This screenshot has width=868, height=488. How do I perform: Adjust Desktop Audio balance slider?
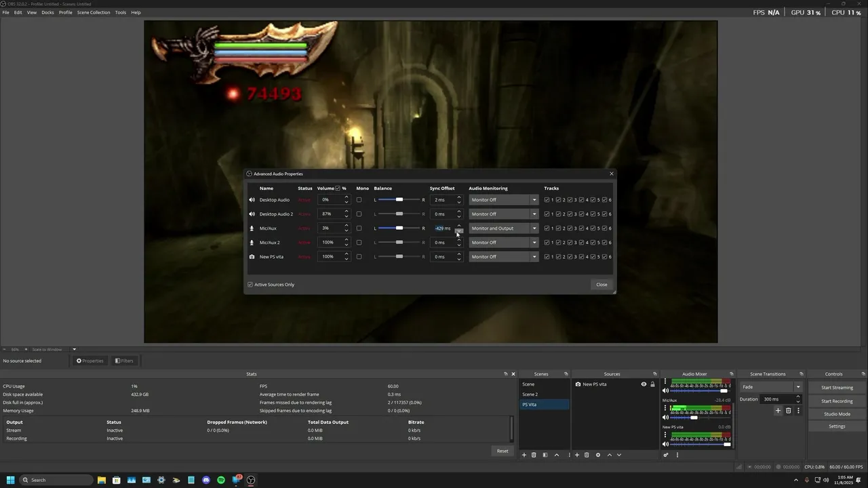pos(399,200)
